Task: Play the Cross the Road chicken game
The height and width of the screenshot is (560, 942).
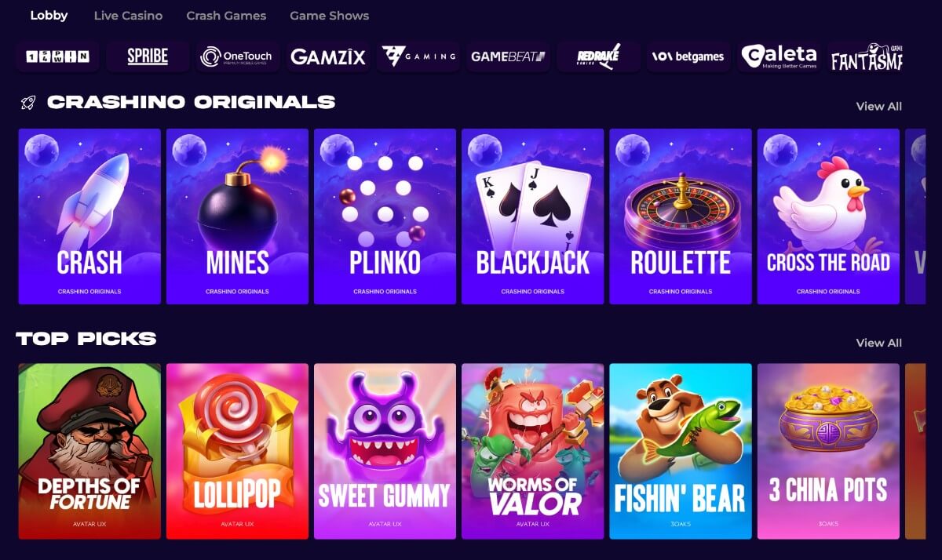Action: pos(828,216)
